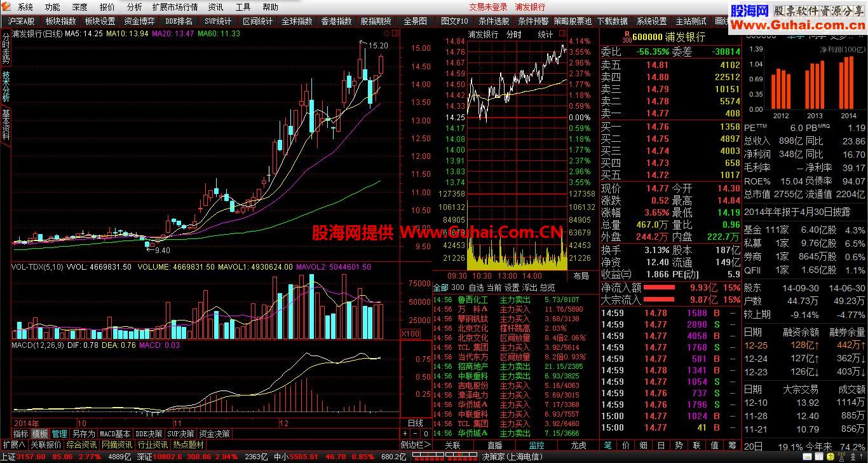Click the zoom-out minus button under 日线
Screen dimensions: 868x463
click(x=415, y=434)
